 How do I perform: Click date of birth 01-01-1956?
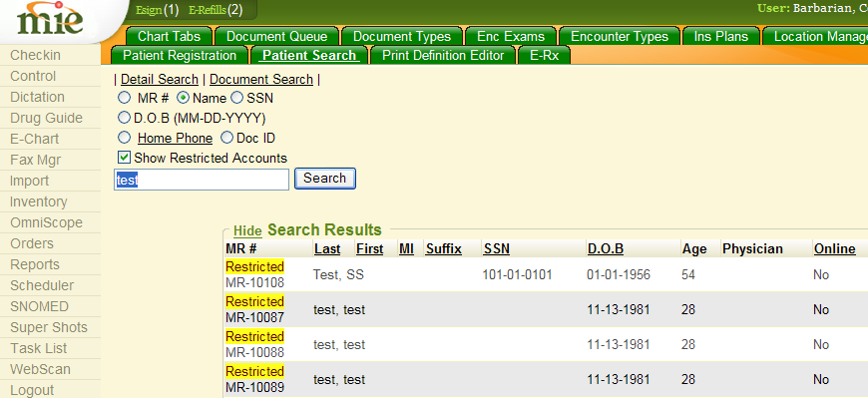pos(619,274)
